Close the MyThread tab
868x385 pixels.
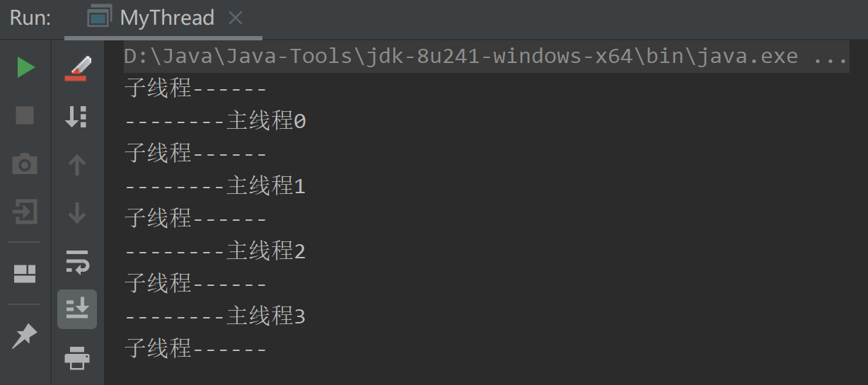click(236, 18)
